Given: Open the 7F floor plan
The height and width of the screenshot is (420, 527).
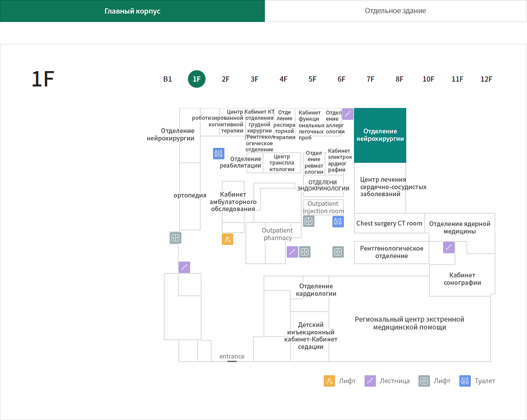Looking at the screenshot, I should point(371,79).
